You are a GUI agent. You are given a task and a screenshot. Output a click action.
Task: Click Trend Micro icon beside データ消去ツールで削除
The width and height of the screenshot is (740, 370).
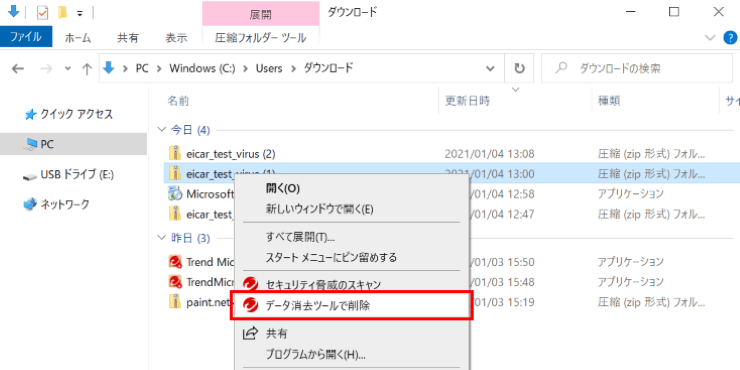tap(250, 305)
